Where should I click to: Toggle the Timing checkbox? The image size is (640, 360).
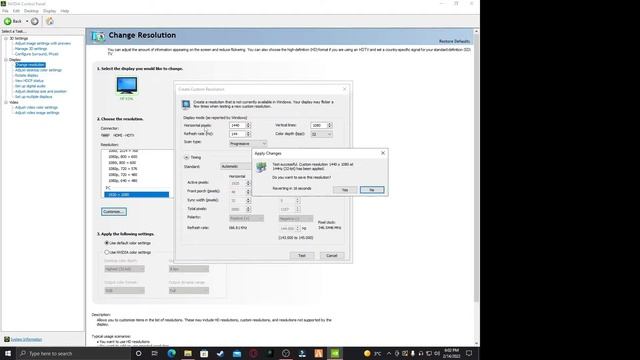point(187,157)
